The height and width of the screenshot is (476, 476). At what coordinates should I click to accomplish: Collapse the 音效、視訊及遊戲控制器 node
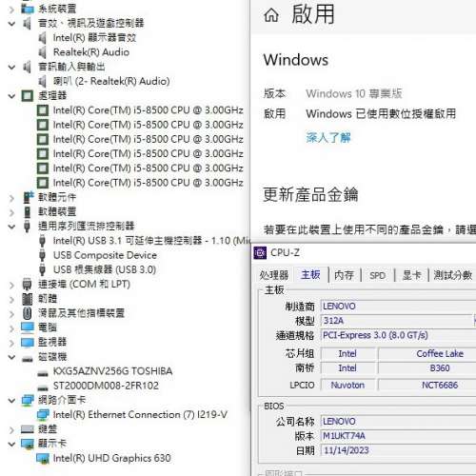pyautogui.click(x=11, y=24)
